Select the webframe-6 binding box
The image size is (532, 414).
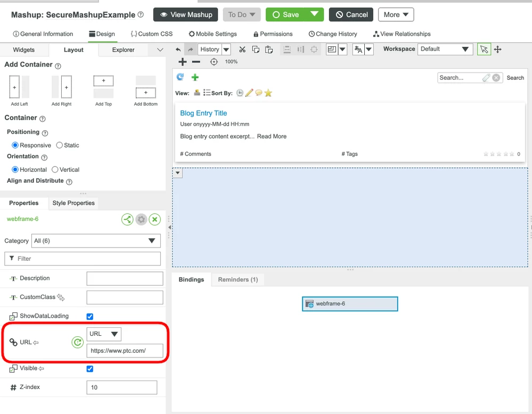(x=350, y=304)
